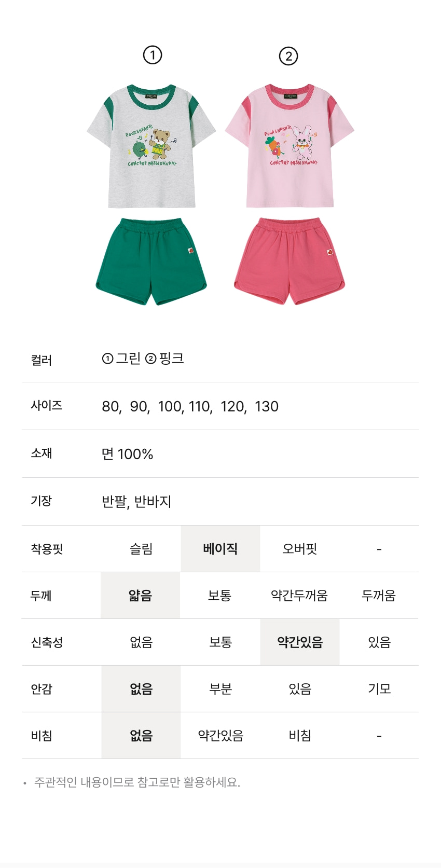Click the circled number 1 above green set

pyautogui.click(x=153, y=55)
